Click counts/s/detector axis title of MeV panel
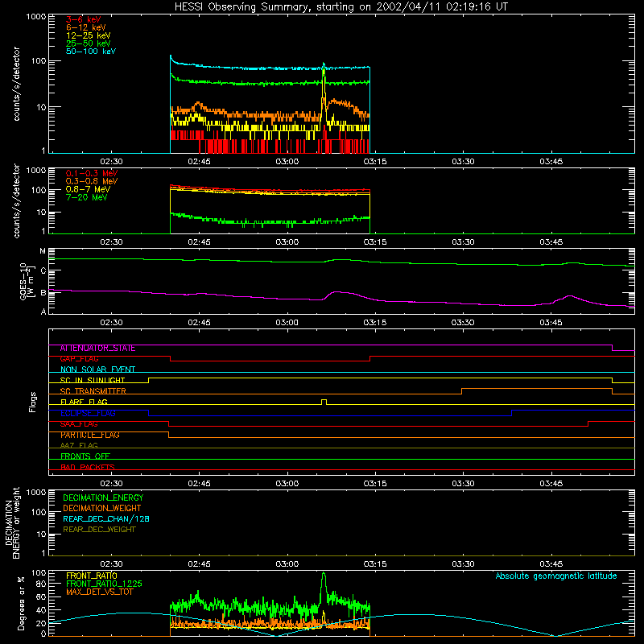This screenshot has height=644, width=644. coord(16,200)
